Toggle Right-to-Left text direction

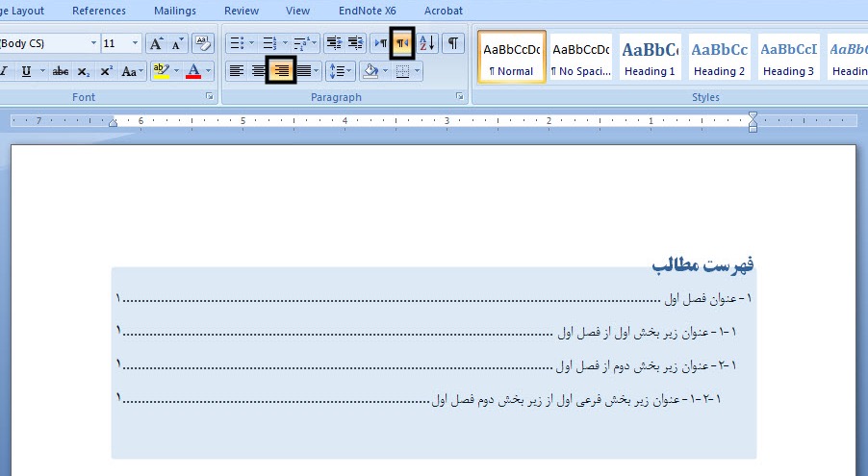(402, 43)
